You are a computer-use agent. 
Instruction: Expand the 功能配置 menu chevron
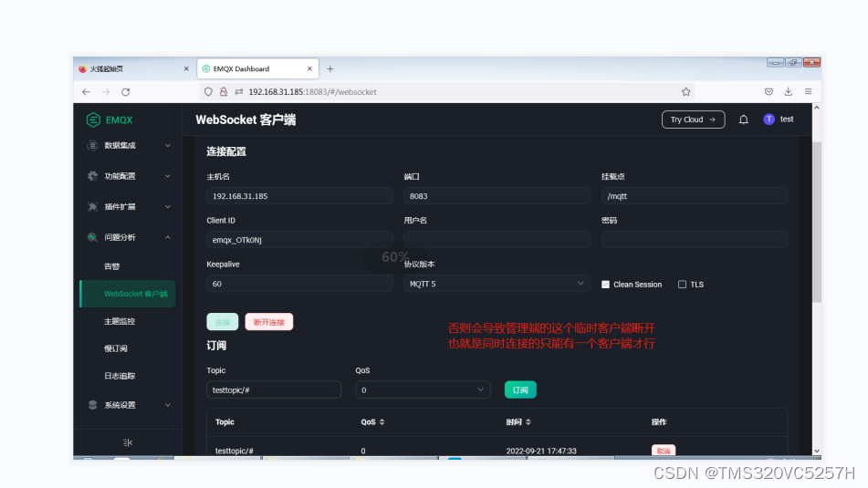(x=168, y=176)
